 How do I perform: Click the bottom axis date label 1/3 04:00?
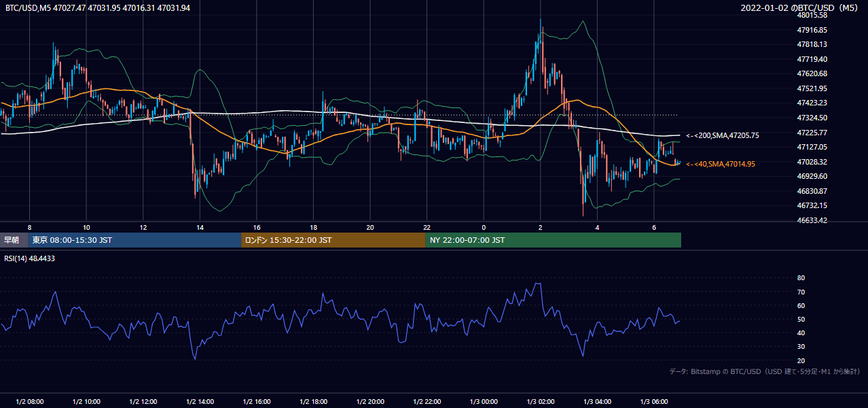[597, 401]
